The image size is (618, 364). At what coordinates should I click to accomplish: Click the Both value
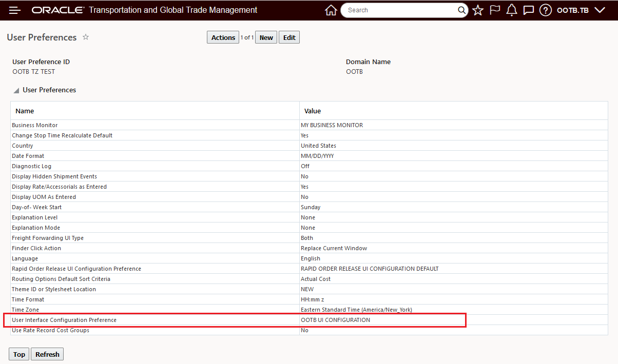pos(307,238)
